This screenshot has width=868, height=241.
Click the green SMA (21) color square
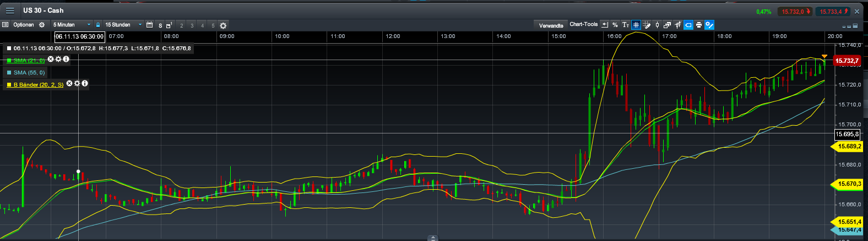pyautogui.click(x=9, y=61)
